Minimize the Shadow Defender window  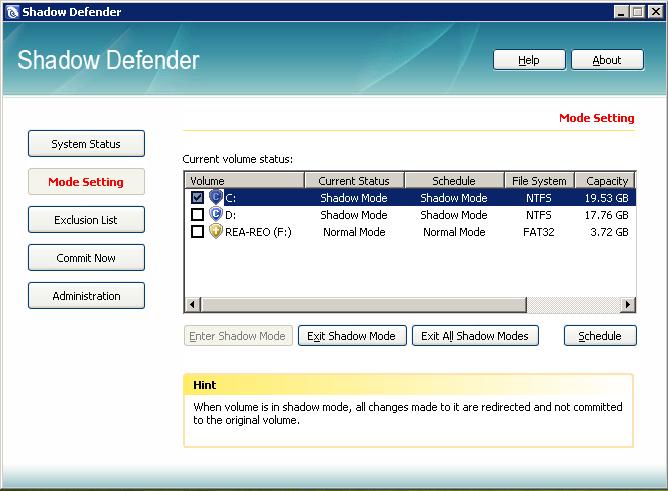621,11
